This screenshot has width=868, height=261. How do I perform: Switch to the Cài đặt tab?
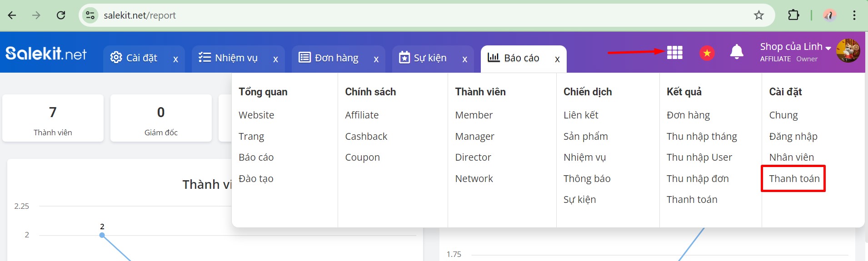tap(134, 58)
